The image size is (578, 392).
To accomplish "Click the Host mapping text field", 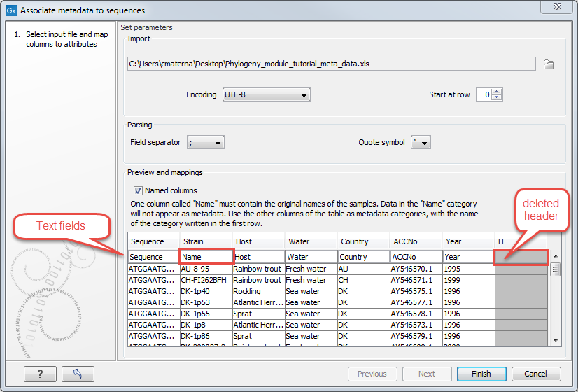I will click(258, 257).
